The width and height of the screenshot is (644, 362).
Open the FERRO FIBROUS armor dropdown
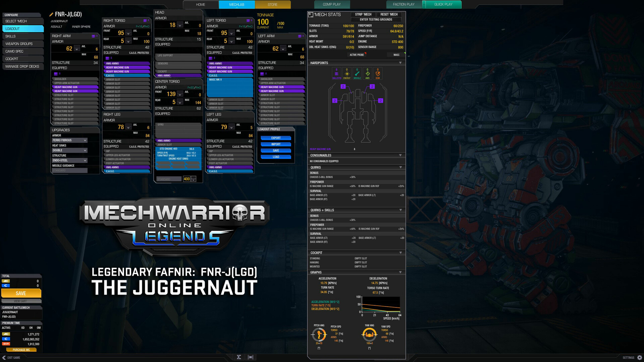(x=69, y=140)
